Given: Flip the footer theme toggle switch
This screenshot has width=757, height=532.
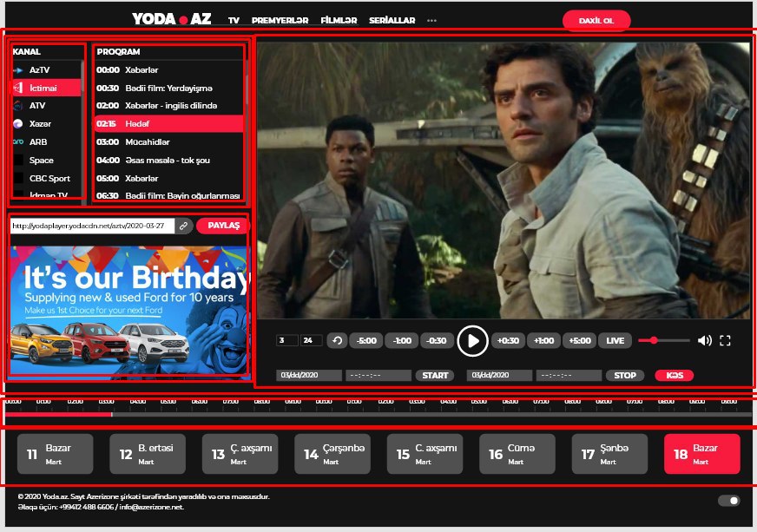Looking at the screenshot, I should coord(728,501).
